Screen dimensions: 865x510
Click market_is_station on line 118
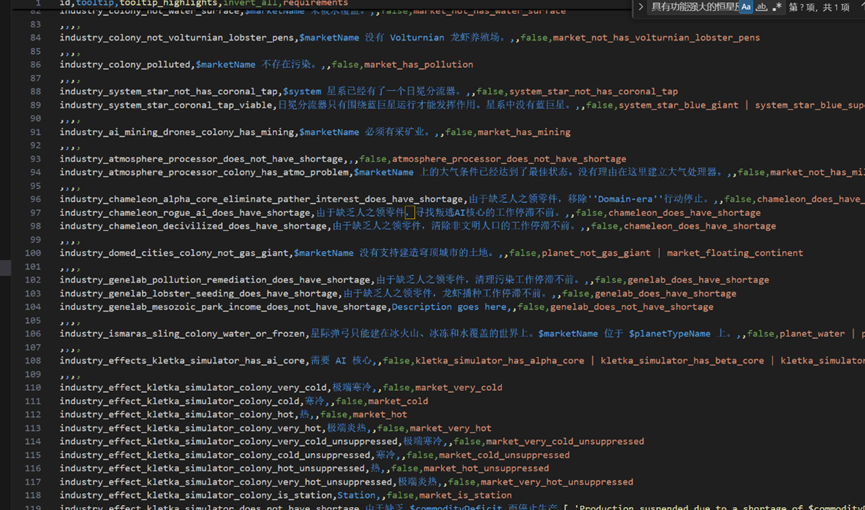point(465,495)
